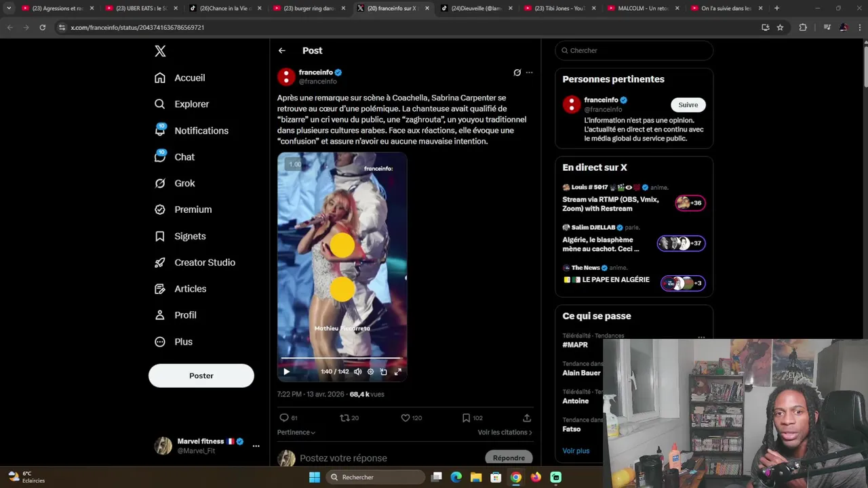Open Marvel fitness account menu dots
The height and width of the screenshot is (488, 868).
pyautogui.click(x=256, y=446)
